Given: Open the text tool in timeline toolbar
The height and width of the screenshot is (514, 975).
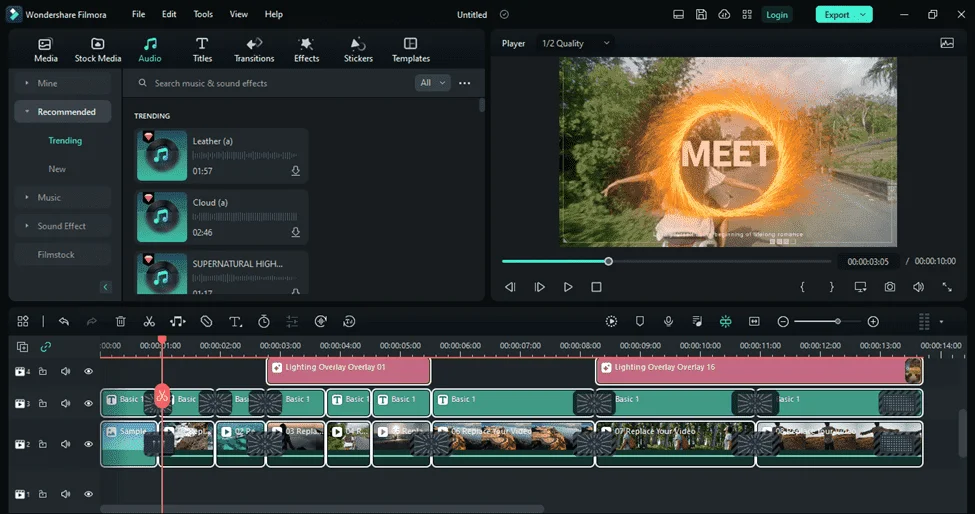Looking at the screenshot, I should click(x=235, y=321).
